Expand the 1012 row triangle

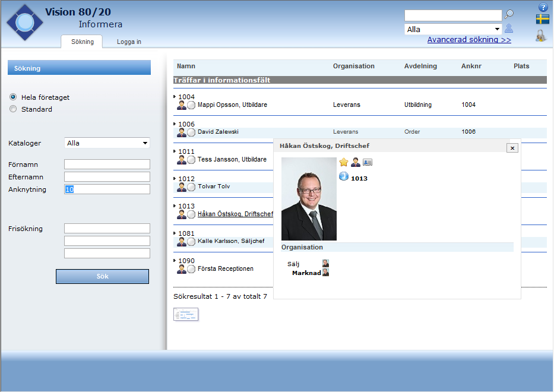175,179
